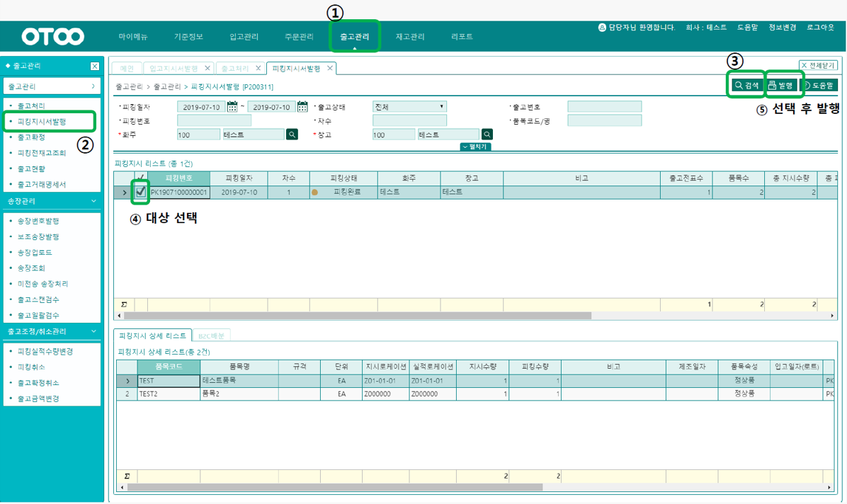Open help via the 도움말 question mark icon

tap(807, 85)
